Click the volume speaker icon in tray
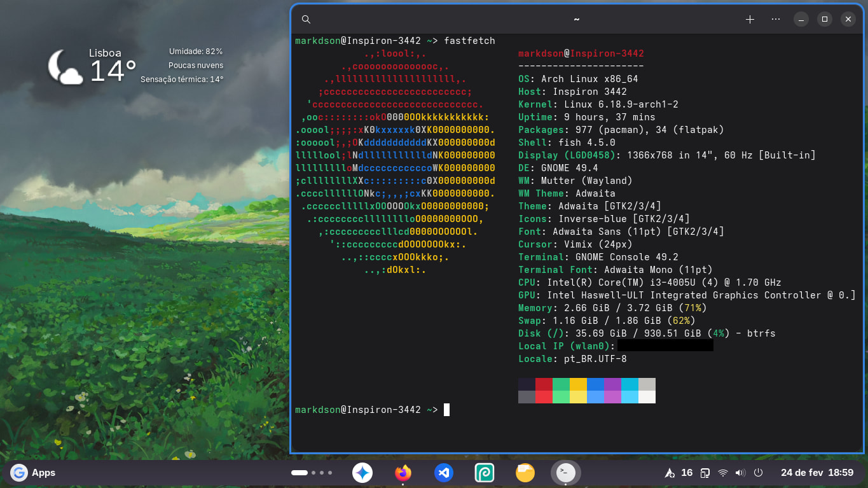Image resolution: width=868 pixels, height=488 pixels. tap(740, 473)
